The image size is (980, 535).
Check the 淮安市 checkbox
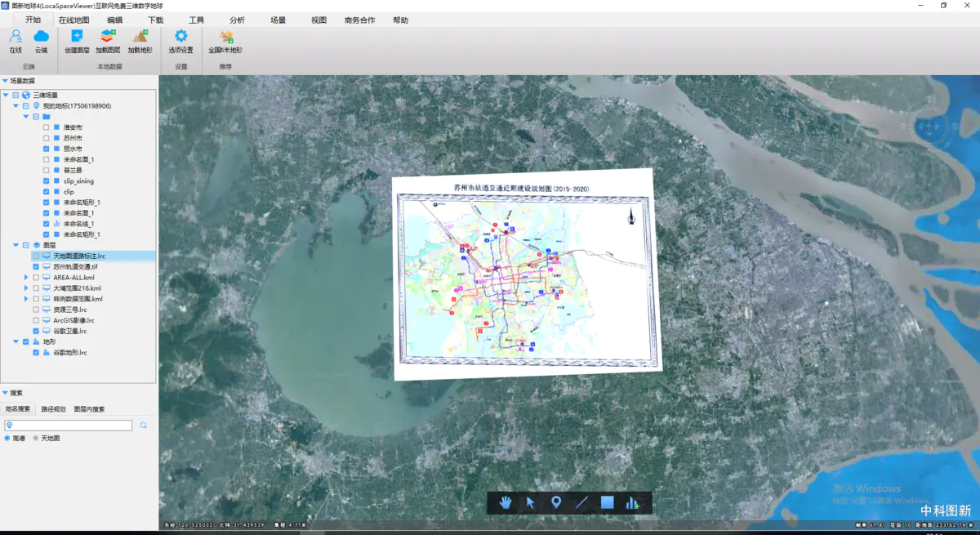(x=47, y=127)
